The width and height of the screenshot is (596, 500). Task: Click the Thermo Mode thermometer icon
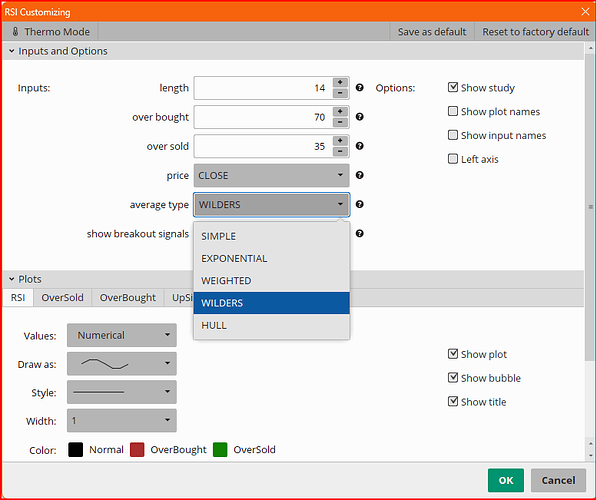pos(15,32)
